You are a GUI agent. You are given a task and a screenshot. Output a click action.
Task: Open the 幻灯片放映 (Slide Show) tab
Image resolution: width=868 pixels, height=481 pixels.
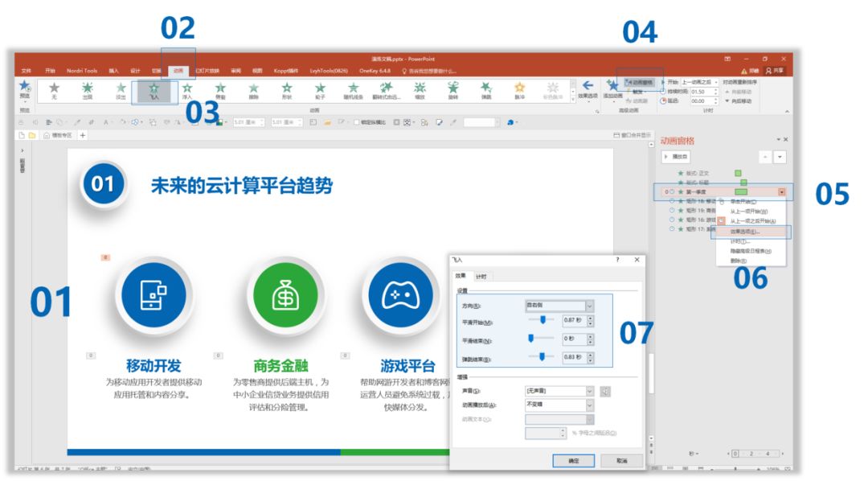(x=207, y=71)
